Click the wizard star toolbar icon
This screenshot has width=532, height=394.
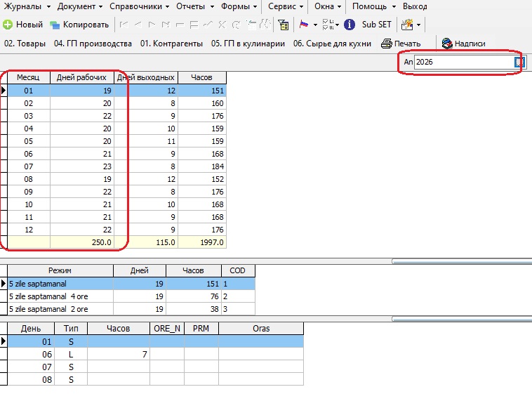(407, 25)
